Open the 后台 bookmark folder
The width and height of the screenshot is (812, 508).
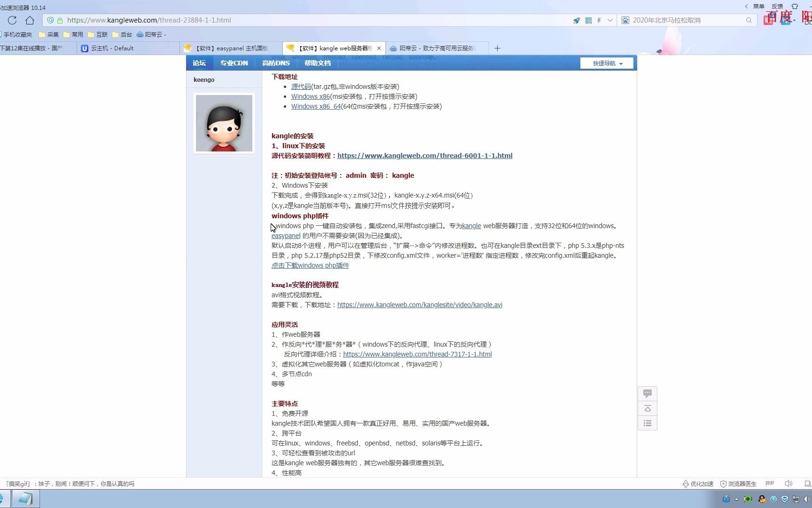point(122,34)
